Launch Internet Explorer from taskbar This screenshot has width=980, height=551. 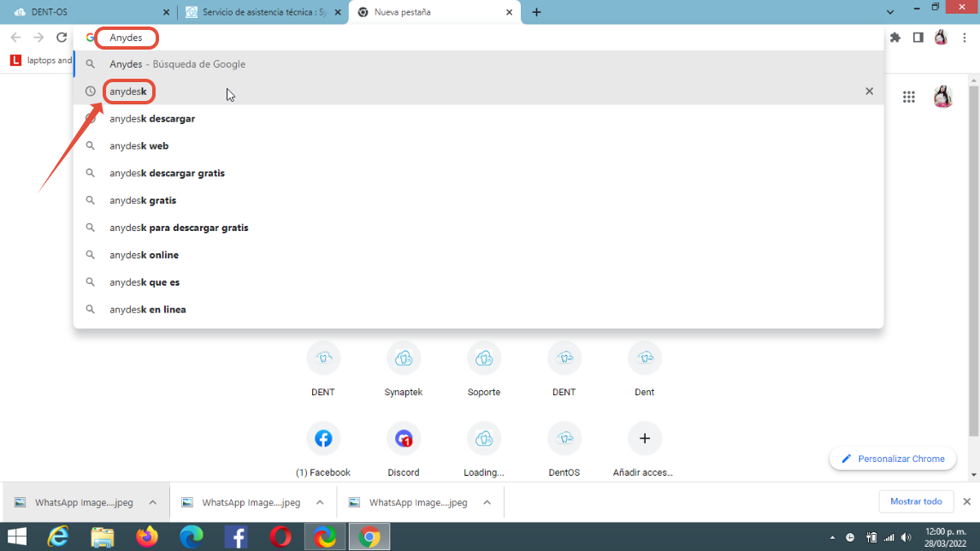point(57,536)
